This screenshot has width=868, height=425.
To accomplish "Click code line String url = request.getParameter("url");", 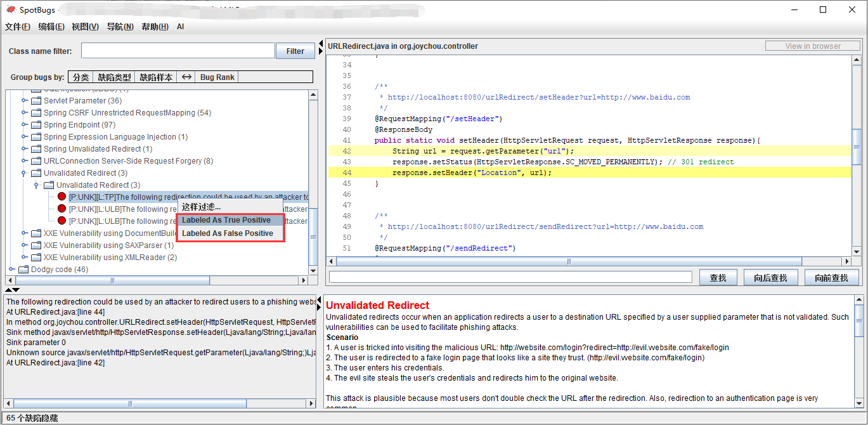I will 483,151.
